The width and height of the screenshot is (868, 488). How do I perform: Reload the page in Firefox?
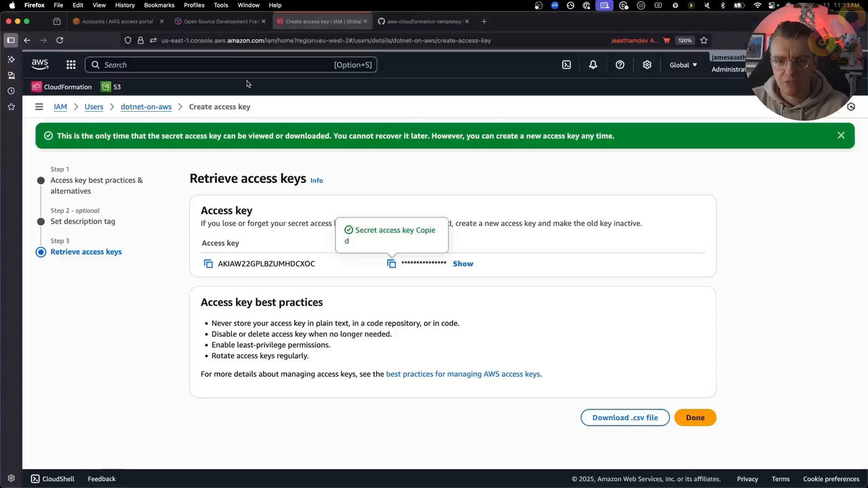click(x=60, y=40)
